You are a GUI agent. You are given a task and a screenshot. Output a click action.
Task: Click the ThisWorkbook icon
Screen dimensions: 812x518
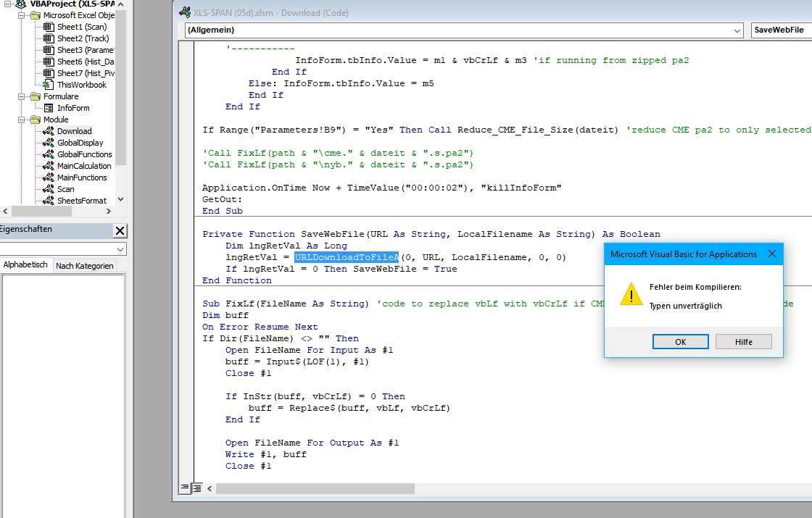[x=48, y=85]
